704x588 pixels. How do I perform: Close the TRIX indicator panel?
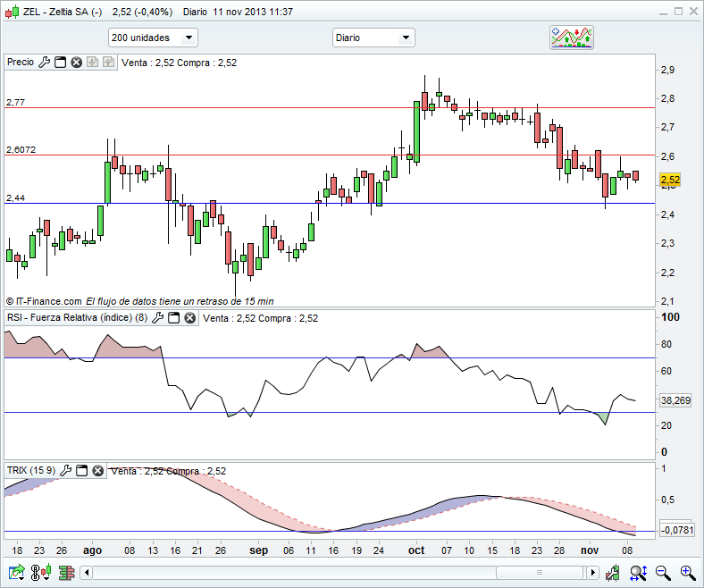96,470
